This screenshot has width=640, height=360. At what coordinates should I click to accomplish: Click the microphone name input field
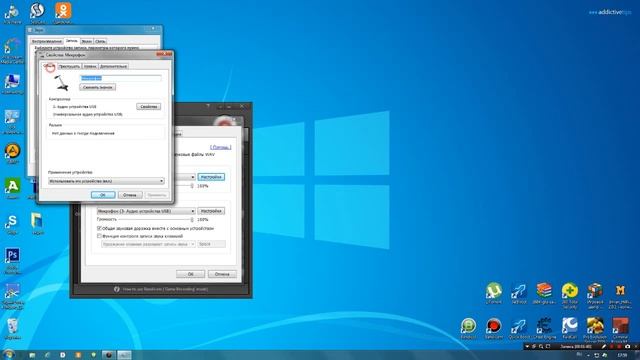[x=120, y=78]
